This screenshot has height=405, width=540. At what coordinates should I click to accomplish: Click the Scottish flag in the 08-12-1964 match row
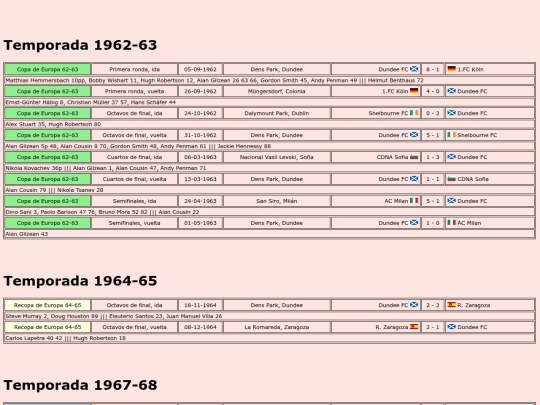451,327
